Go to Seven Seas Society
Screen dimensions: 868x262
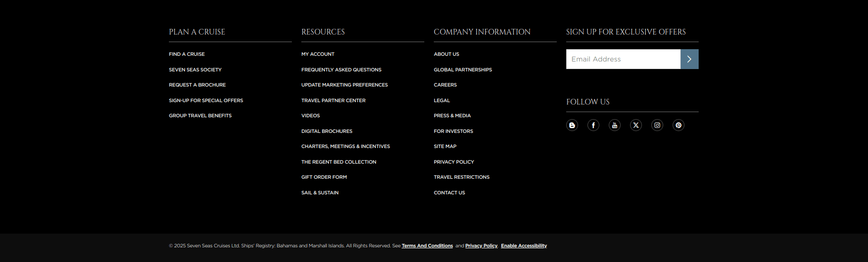tap(195, 70)
